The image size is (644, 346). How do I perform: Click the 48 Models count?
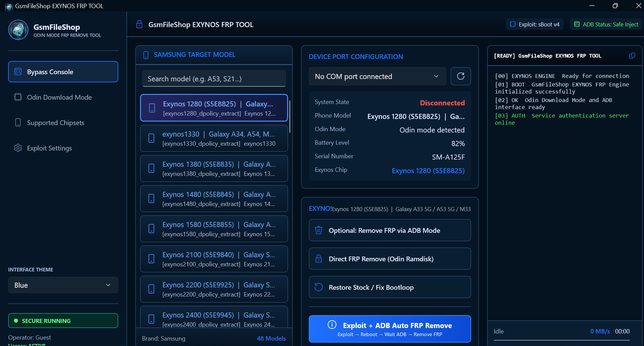coord(271,338)
